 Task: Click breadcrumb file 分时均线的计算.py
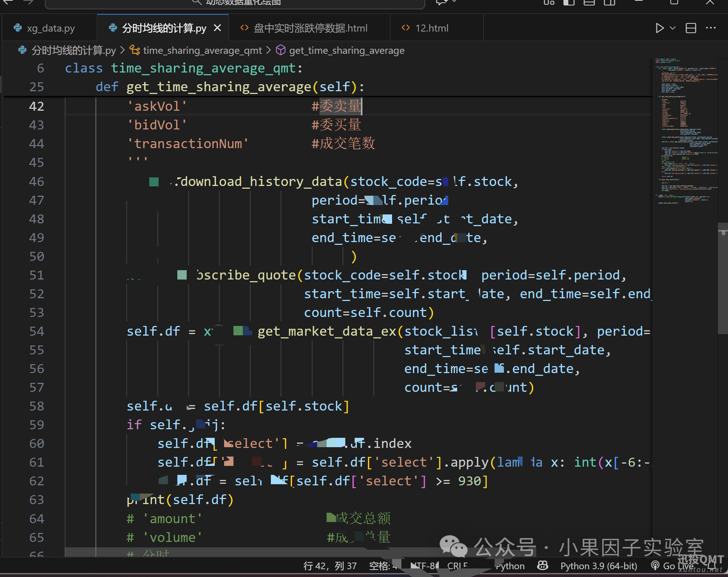(x=74, y=50)
